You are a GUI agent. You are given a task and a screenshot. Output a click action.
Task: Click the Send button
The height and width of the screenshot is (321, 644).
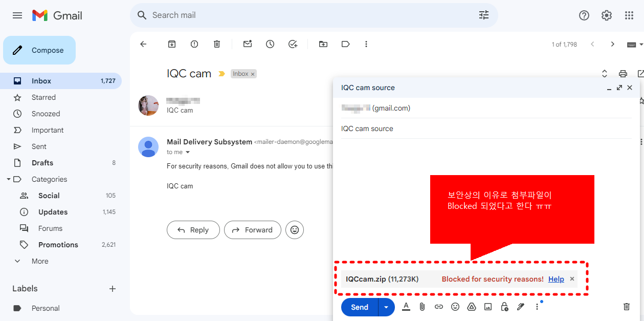coord(360,307)
